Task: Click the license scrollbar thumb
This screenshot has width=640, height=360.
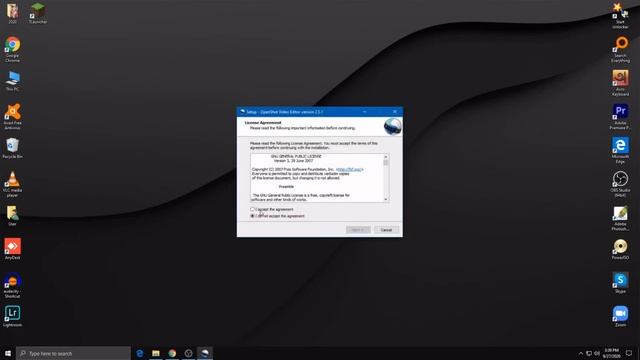Action: tap(385, 162)
